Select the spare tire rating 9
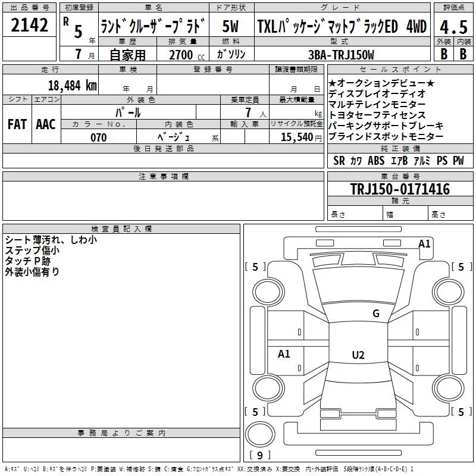Image resolution: width=476 pixels, height=476 pixels. [260, 455]
